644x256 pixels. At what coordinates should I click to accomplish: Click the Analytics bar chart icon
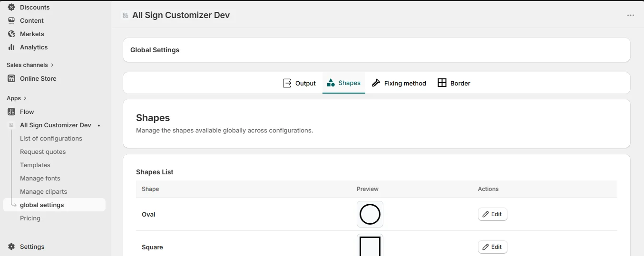pos(11,47)
